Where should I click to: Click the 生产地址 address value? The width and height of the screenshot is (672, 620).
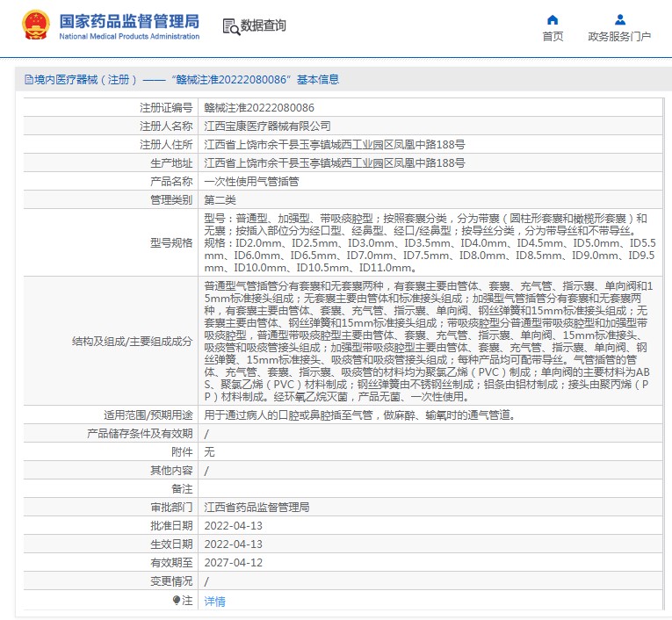point(335,162)
